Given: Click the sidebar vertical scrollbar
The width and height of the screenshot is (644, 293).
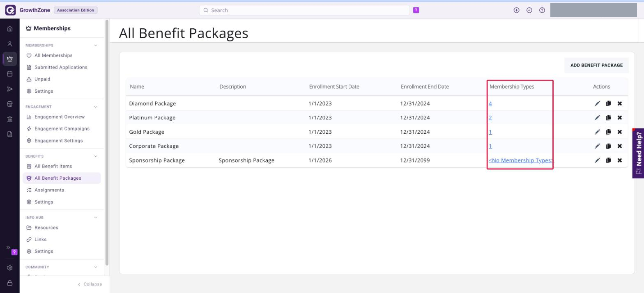Looking at the screenshot, I should pyautogui.click(x=107, y=142).
